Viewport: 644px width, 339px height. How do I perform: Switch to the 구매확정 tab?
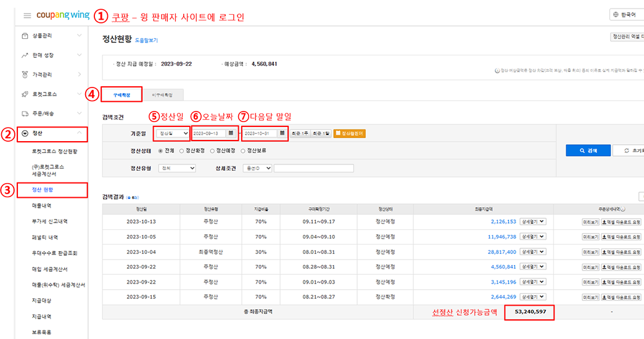(x=122, y=95)
